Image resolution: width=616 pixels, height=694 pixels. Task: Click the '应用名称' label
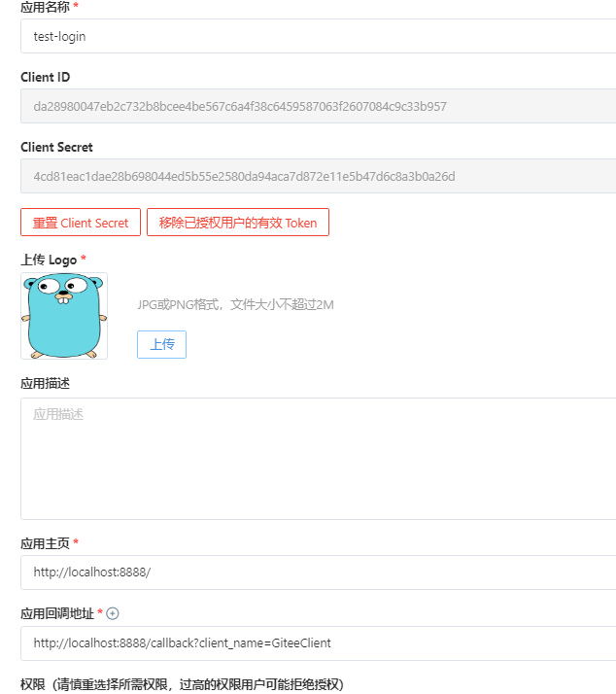click(45, 7)
